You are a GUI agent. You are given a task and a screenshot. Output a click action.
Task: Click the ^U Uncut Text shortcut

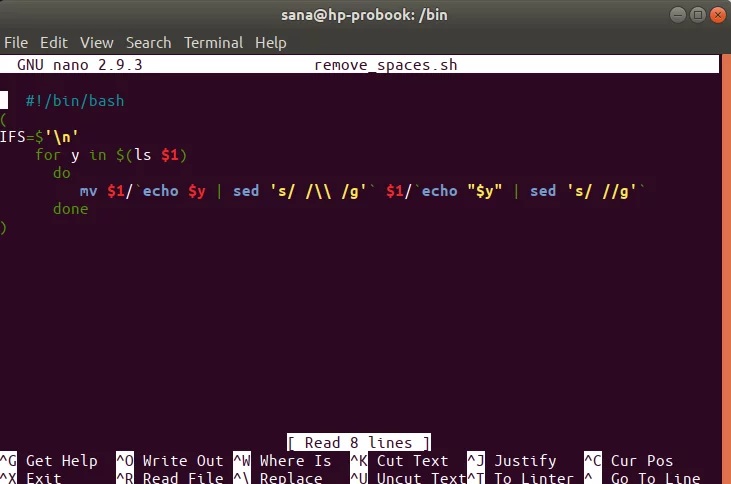click(x=408, y=477)
